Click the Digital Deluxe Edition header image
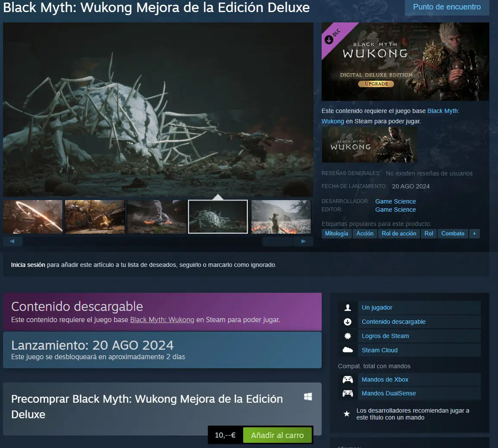This screenshot has width=498, height=448. click(x=405, y=62)
